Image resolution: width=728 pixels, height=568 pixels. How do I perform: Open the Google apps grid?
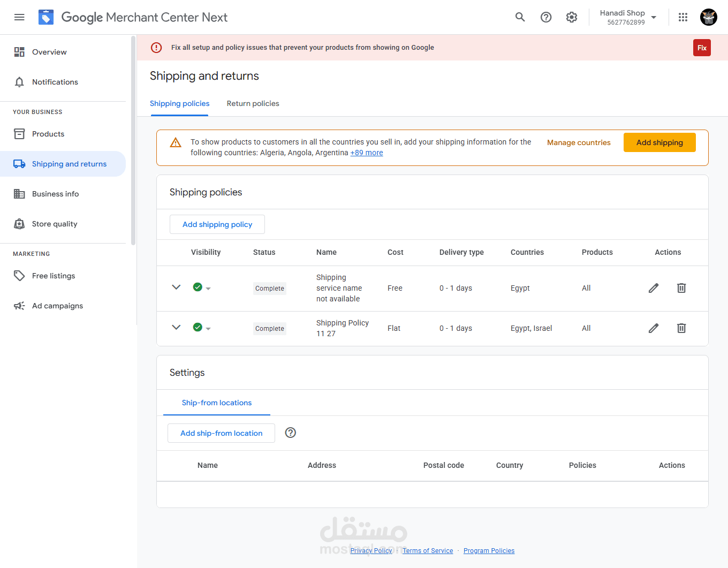[683, 17]
